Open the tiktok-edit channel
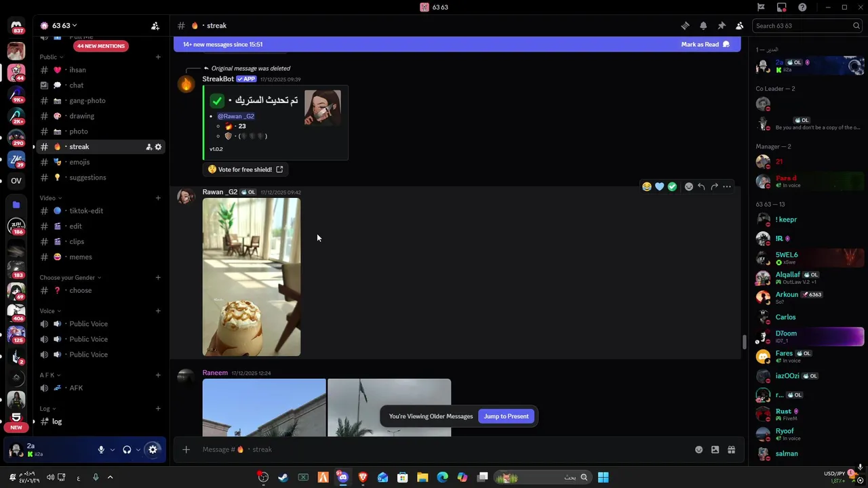This screenshot has width=868, height=488. 100,211
